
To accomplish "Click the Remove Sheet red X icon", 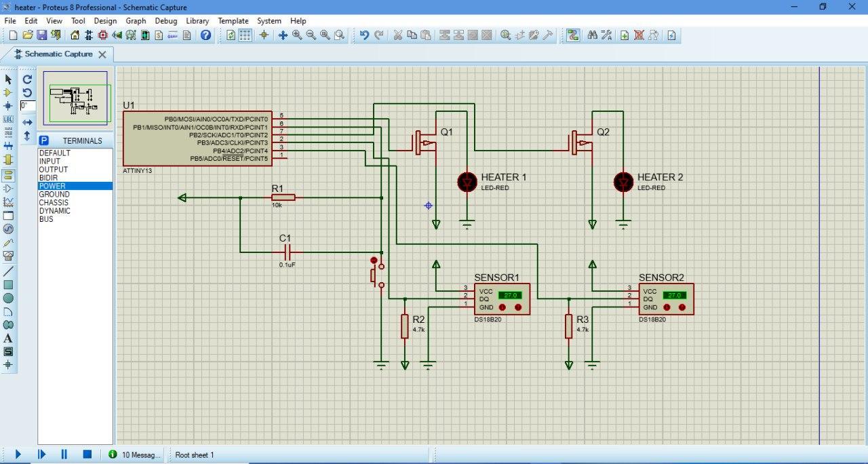I will [x=639, y=35].
